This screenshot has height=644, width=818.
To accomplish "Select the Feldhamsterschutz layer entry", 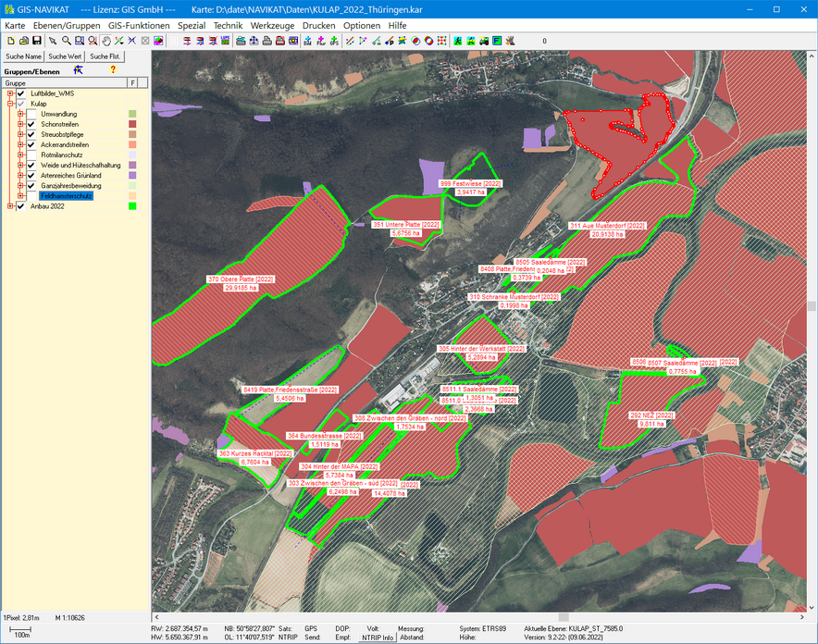I will [66, 196].
